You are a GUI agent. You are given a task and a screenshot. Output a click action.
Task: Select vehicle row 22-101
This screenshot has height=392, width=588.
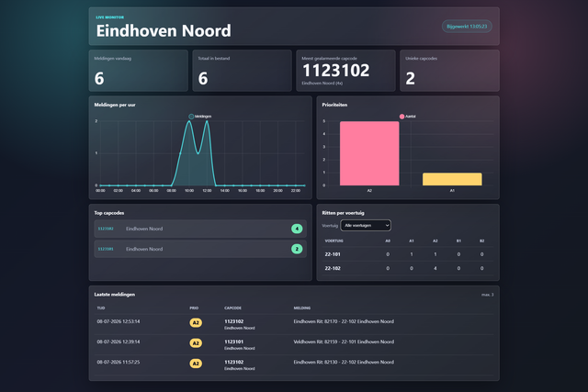[x=408, y=254]
